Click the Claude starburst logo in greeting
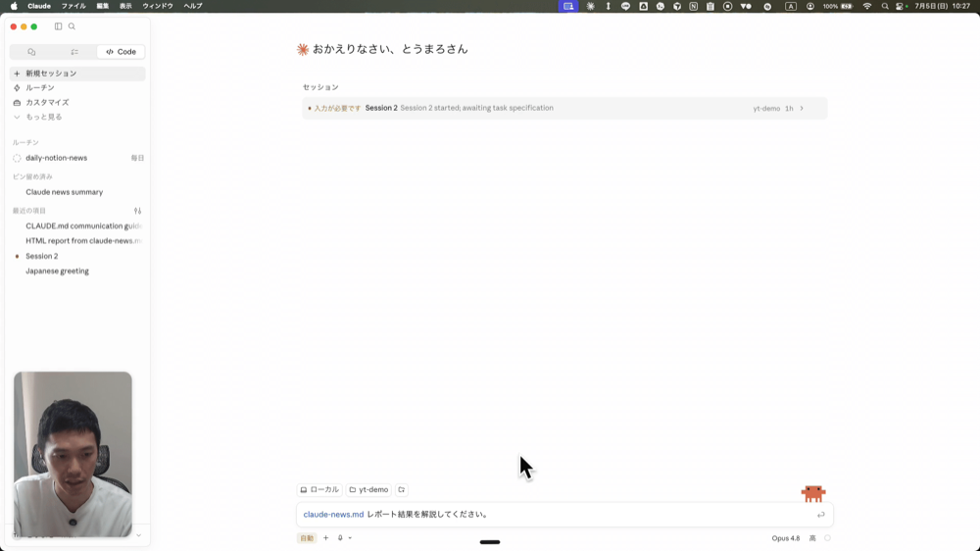This screenshot has height=551, width=980. pyautogui.click(x=303, y=49)
